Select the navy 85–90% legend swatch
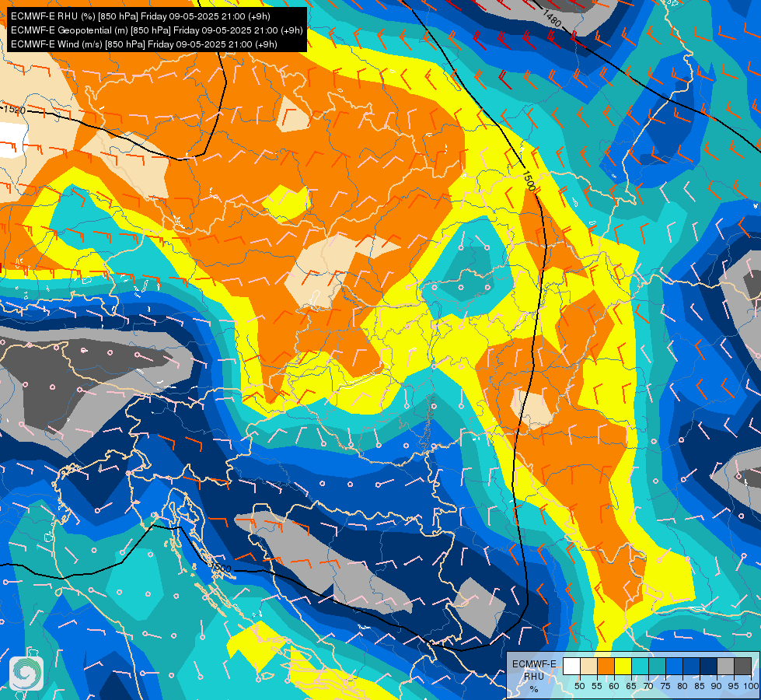The width and height of the screenshot is (761, 700). [x=709, y=666]
